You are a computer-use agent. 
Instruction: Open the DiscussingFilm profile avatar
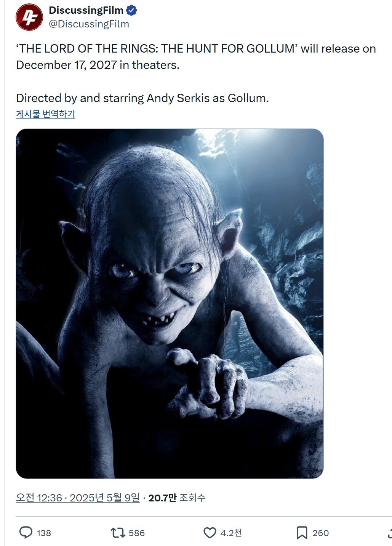[x=29, y=17]
